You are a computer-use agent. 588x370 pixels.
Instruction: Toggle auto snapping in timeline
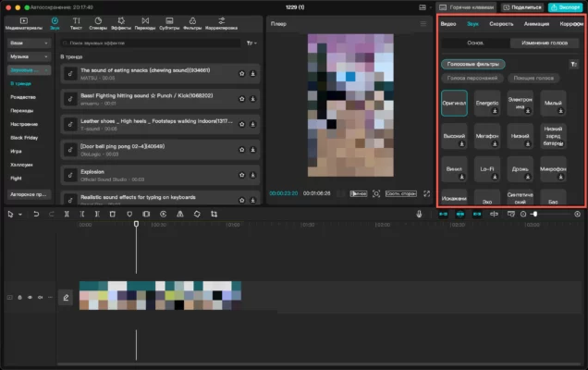[460, 214]
